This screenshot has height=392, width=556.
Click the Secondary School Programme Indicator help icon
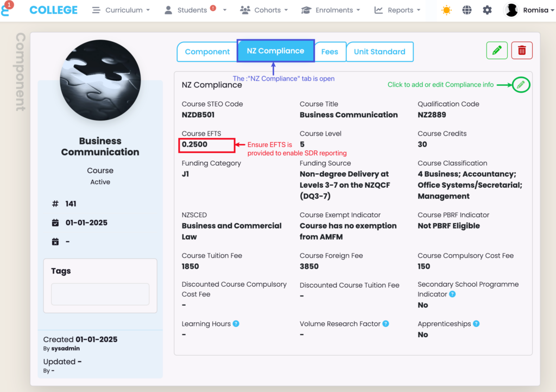452,294
